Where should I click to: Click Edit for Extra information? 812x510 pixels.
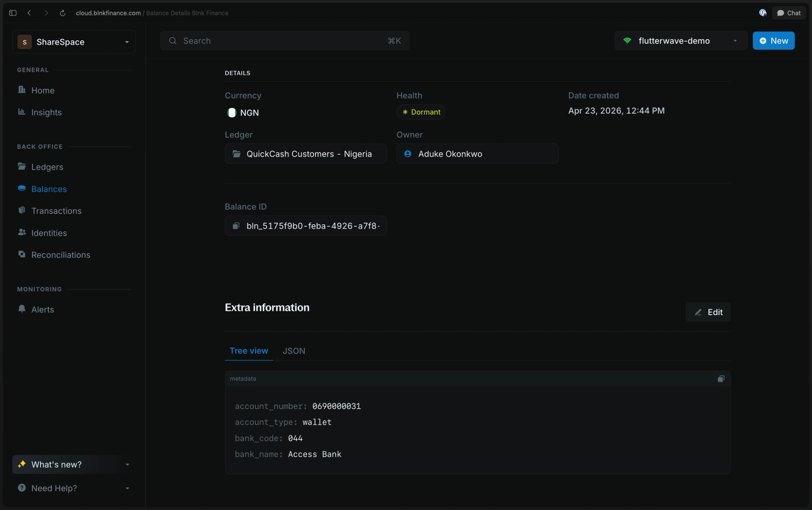tap(708, 312)
